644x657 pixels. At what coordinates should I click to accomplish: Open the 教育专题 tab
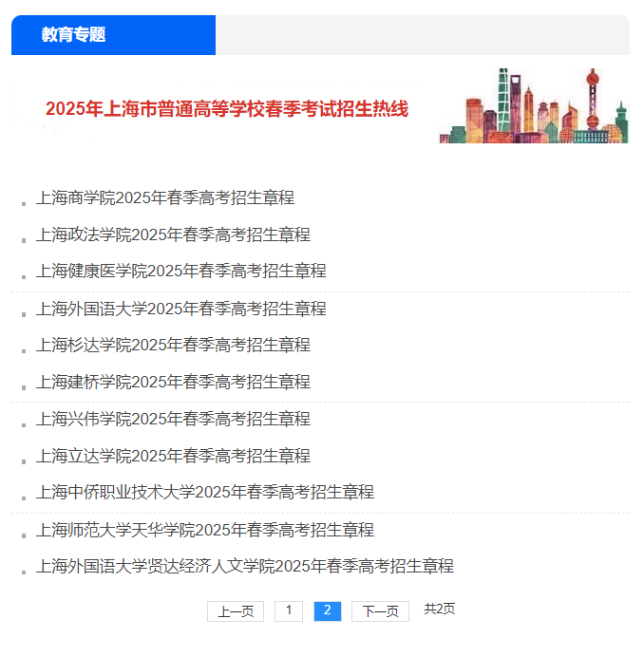tap(113, 35)
